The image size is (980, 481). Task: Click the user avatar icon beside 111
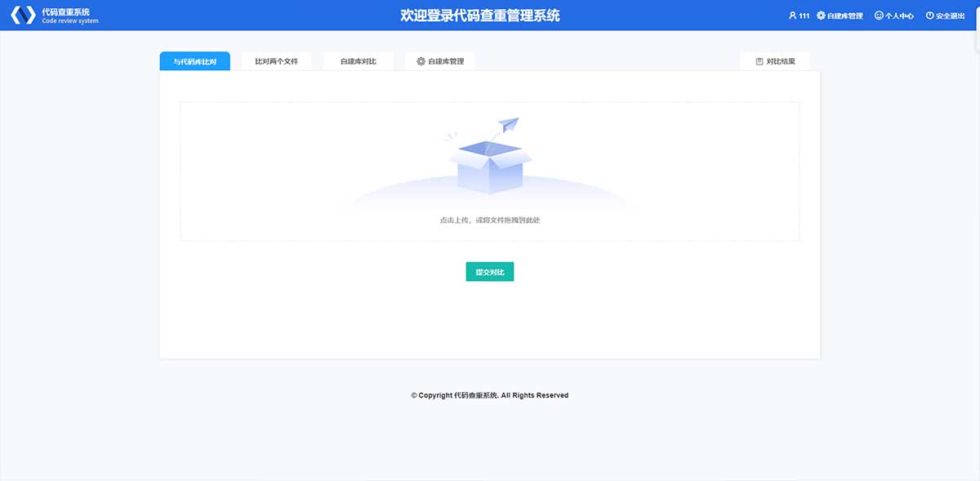[792, 16]
